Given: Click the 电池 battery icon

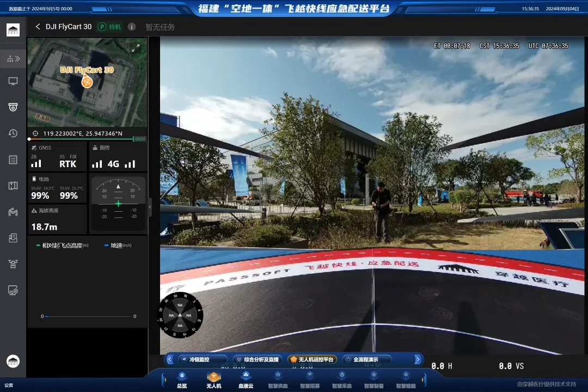Looking at the screenshot, I should 34,179.
